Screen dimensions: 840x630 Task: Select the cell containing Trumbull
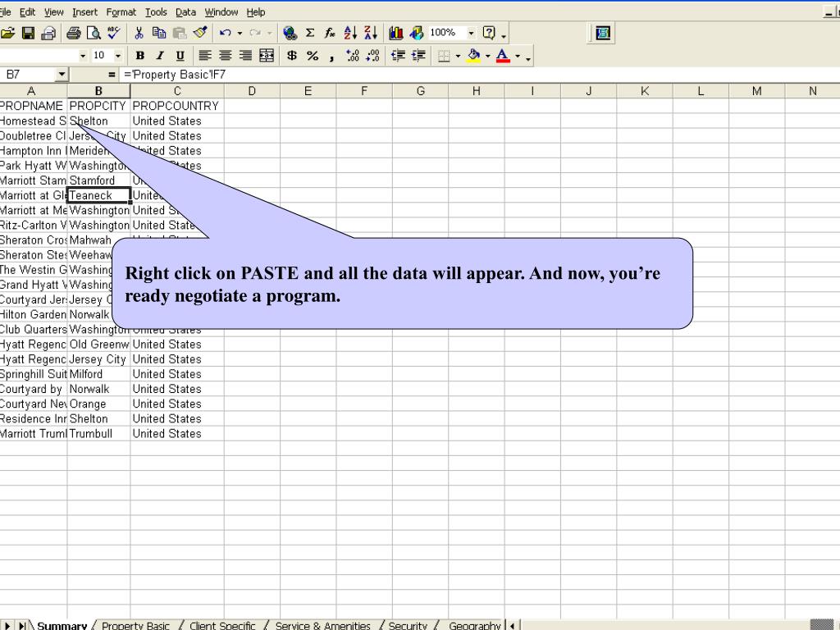click(98, 433)
